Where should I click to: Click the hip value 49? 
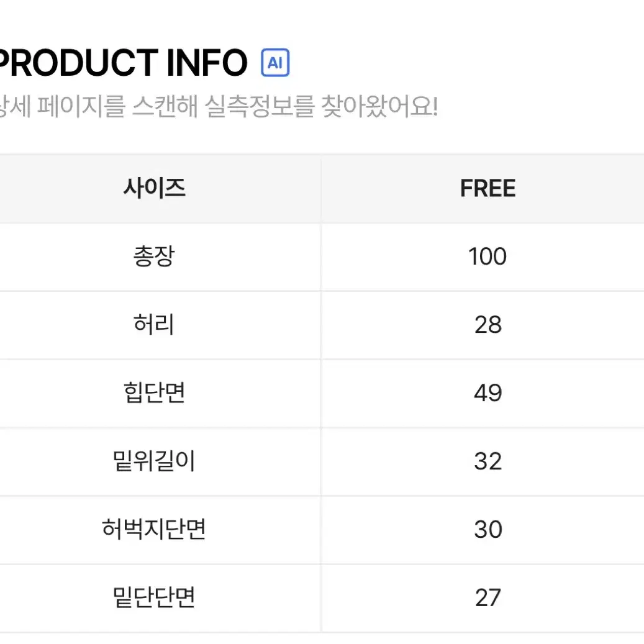pyautogui.click(x=488, y=393)
